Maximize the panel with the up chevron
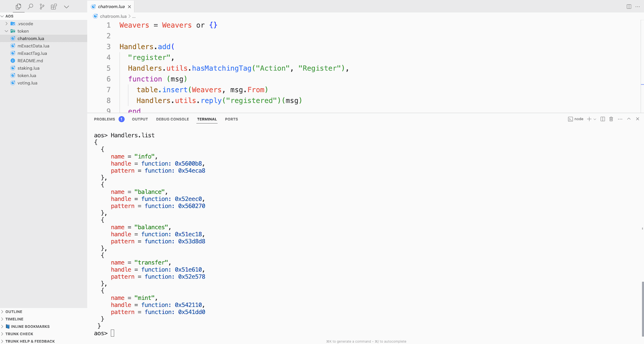This screenshot has height=344, width=644. [x=629, y=119]
